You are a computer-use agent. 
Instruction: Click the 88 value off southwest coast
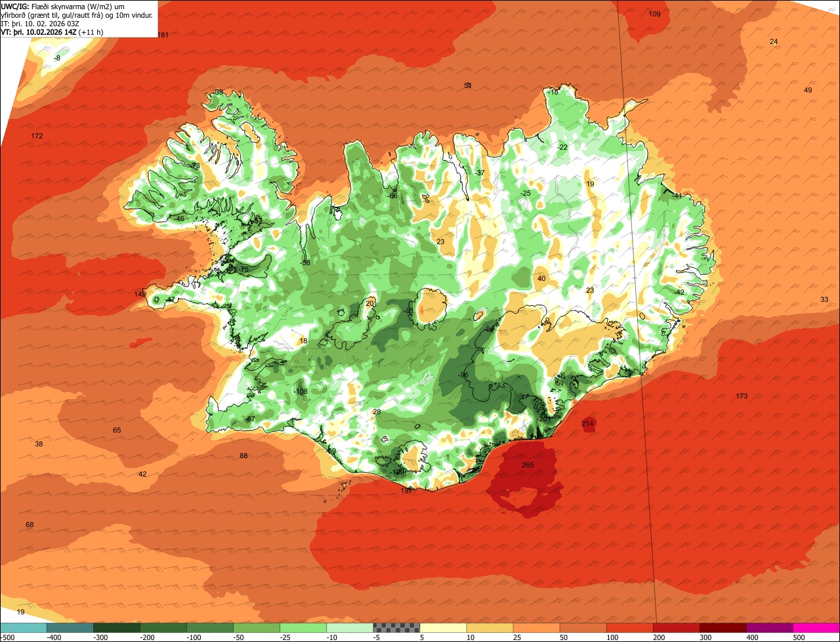243,456
